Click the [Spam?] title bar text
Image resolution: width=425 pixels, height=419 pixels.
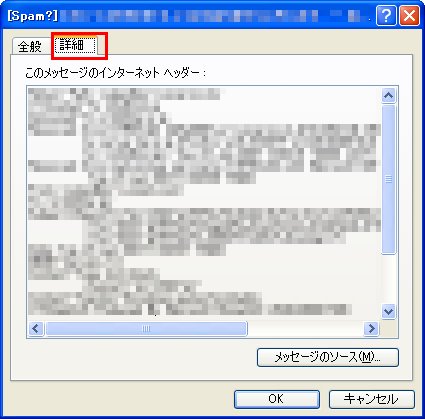[32, 16]
